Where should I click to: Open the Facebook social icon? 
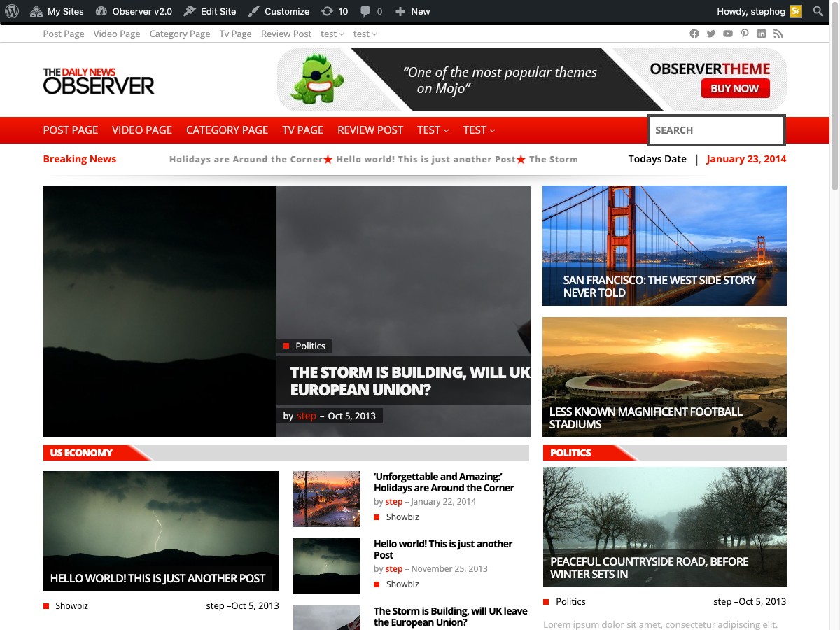(x=694, y=34)
